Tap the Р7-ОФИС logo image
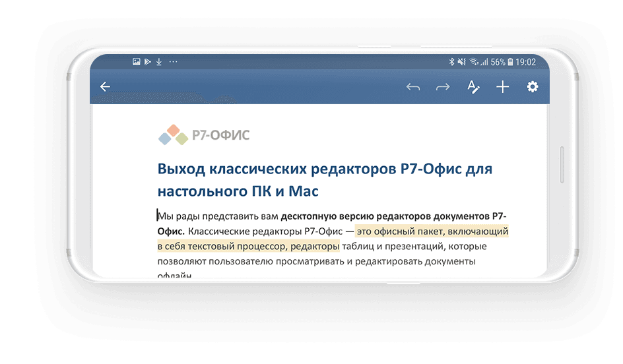The width and height of the screenshot is (623, 364). click(204, 135)
